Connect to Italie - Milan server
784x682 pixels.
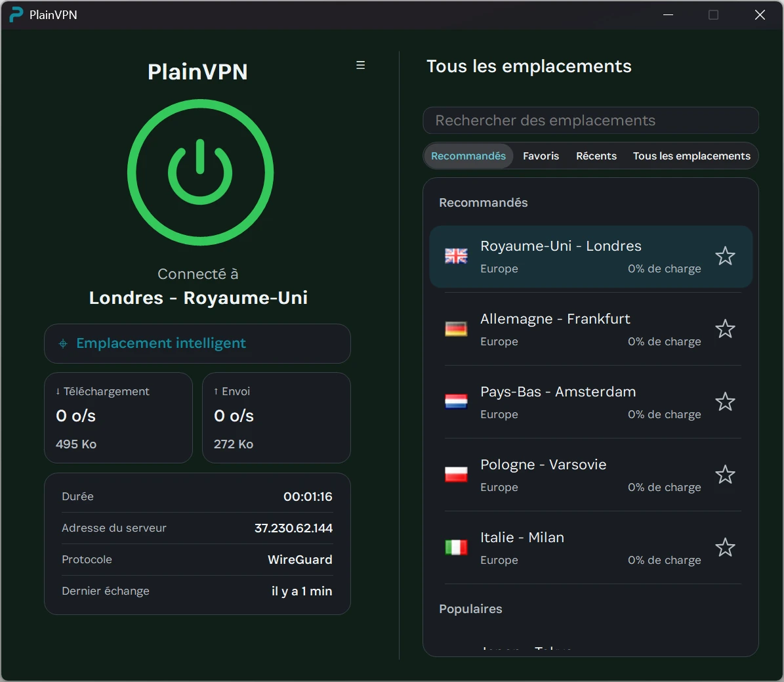pos(592,548)
